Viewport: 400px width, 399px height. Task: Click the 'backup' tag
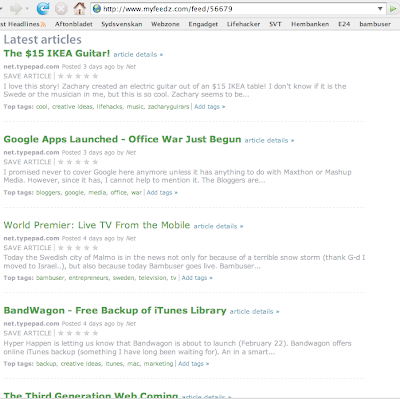(x=46, y=364)
